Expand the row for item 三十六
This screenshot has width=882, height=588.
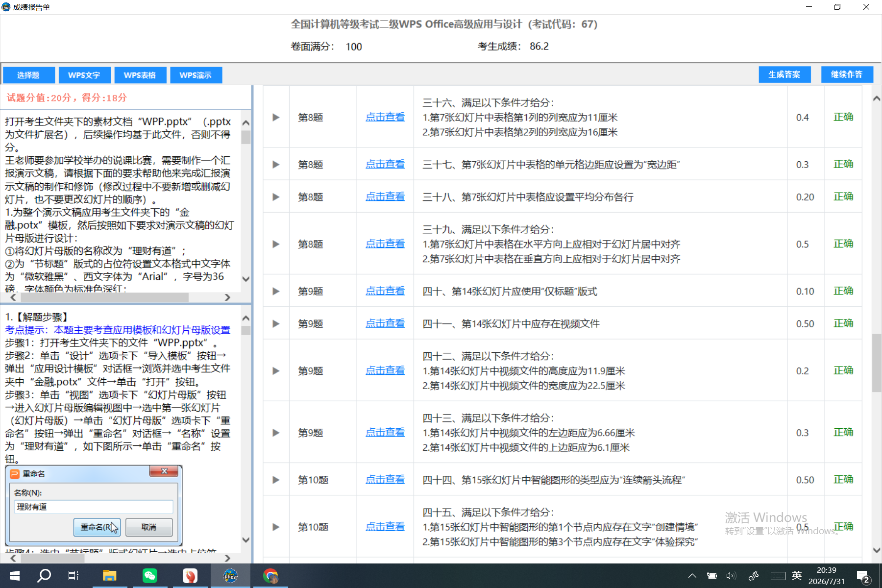coord(276,117)
